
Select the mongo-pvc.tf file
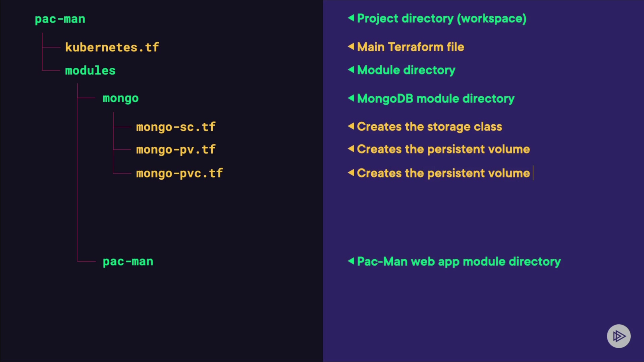point(179,173)
